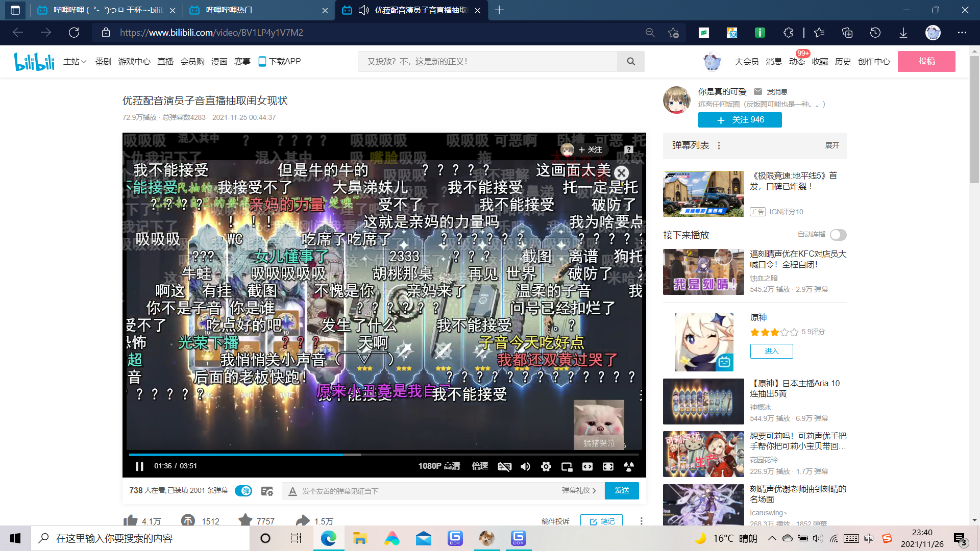Toggle the blue danmaku switch below the video

point(243,491)
